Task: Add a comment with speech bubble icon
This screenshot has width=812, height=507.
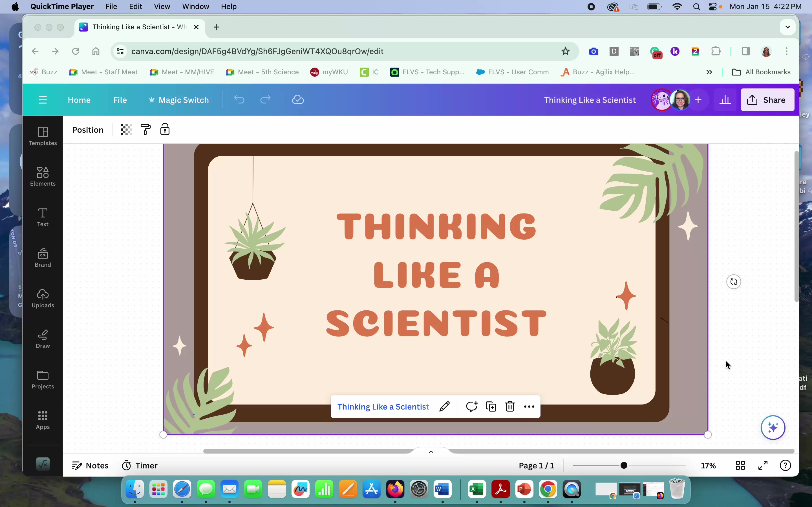Action: pos(472,406)
